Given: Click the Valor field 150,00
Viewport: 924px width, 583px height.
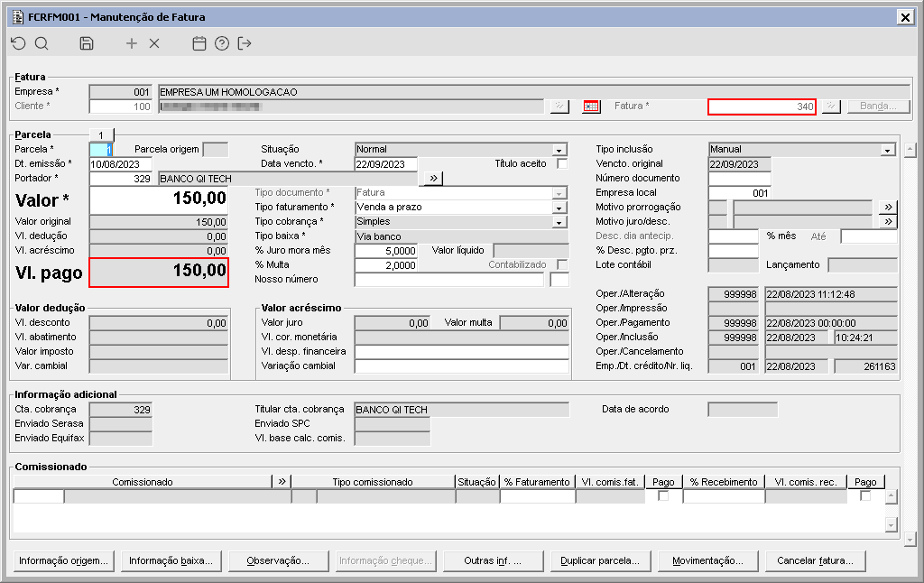Looking at the screenshot, I should coord(159,200).
